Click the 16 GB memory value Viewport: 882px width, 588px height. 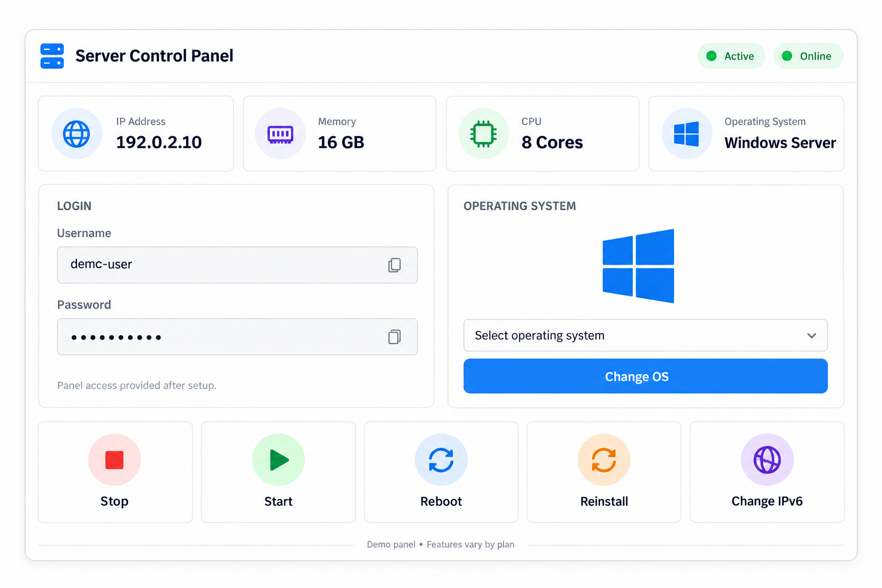pos(341,142)
